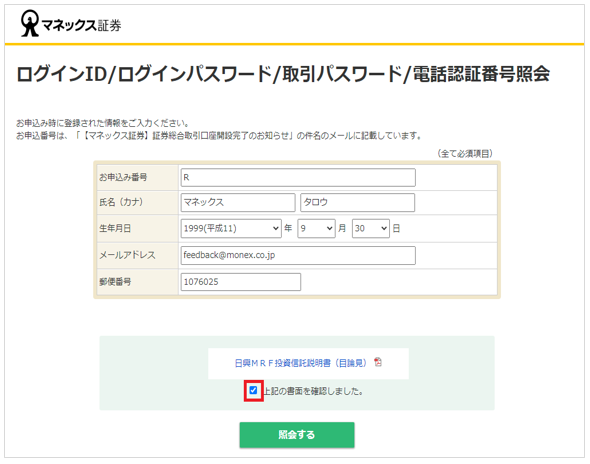590x464 pixels.
Task: Click the 照会する button
Action: (297, 435)
